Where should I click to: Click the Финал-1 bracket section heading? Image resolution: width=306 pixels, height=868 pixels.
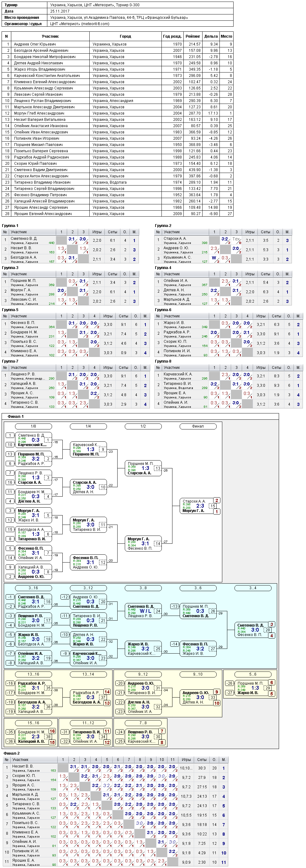tap(16, 417)
